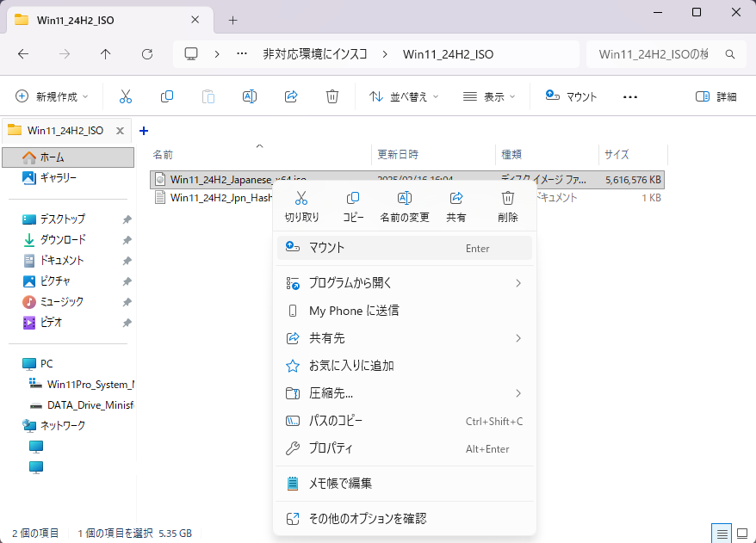Refresh the current folder view
756x543 pixels.
[147, 54]
